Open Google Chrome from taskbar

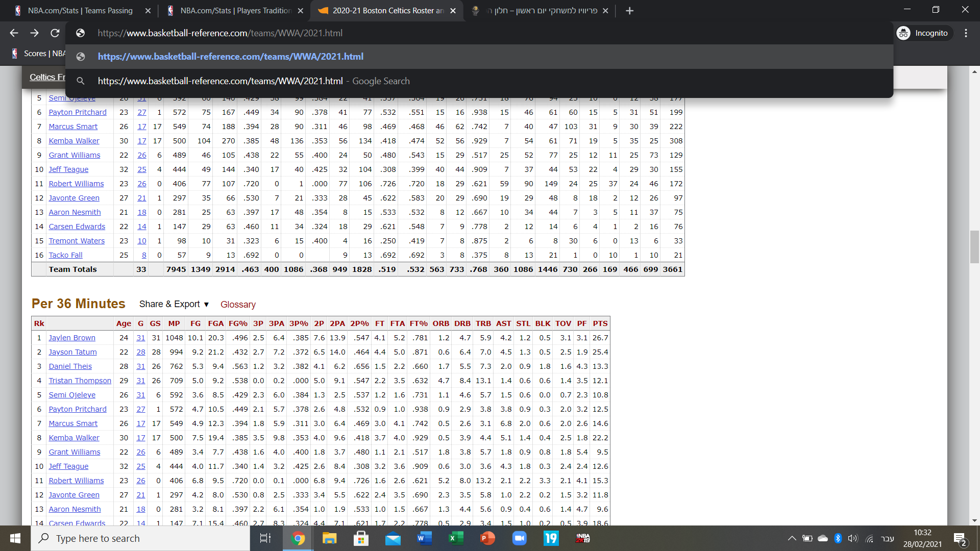298,538
